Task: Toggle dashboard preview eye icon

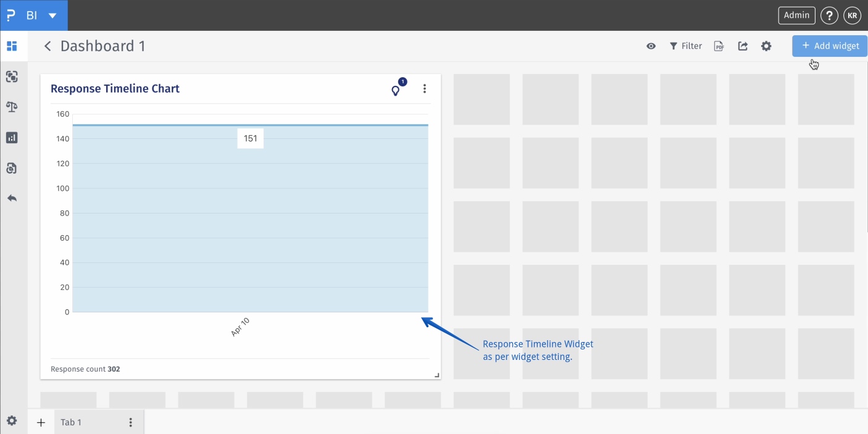Action: point(651,46)
